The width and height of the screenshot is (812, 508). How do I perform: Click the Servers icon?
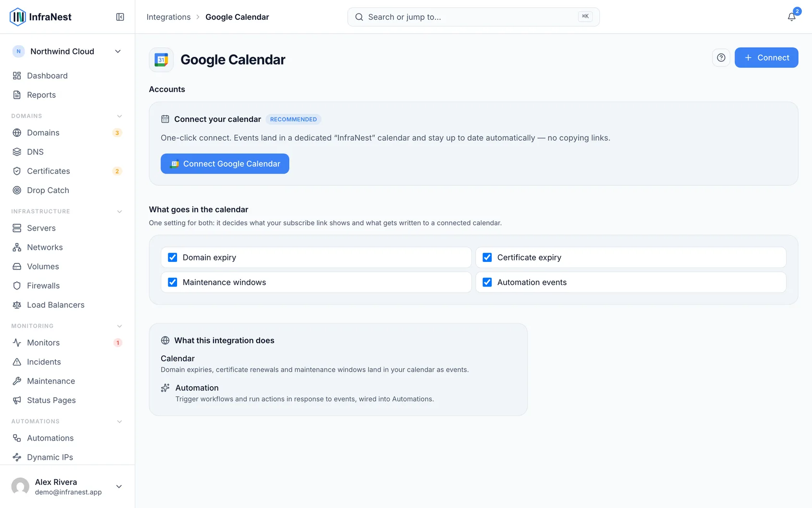pyautogui.click(x=17, y=228)
